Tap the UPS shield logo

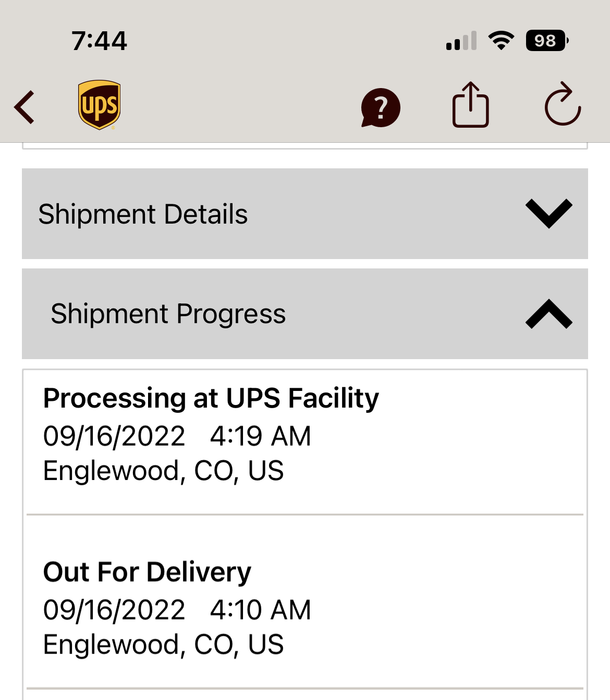coord(99,105)
